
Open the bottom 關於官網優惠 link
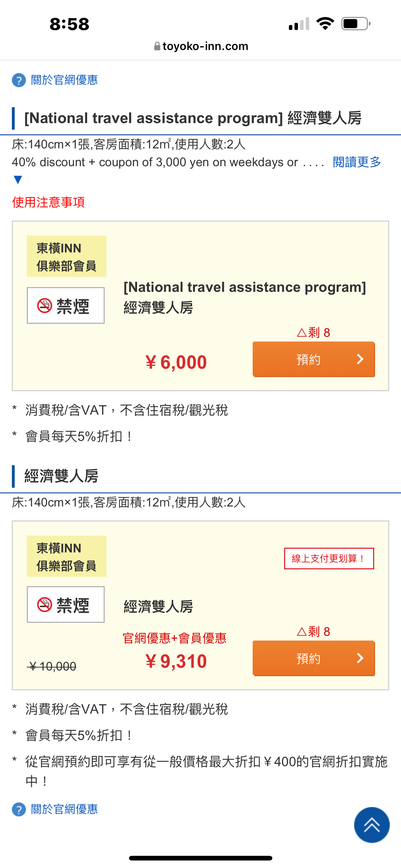pyautogui.click(x=64, y=809)
